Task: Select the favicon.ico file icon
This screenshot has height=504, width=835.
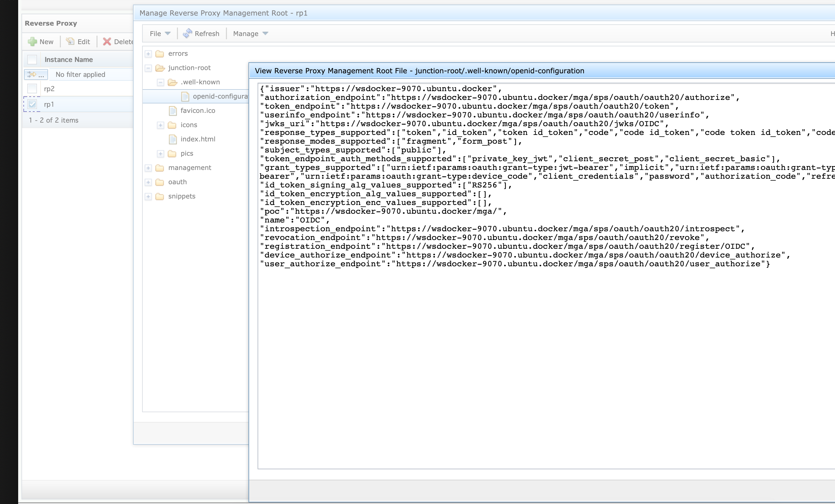Action: click(x=173, y=111)
